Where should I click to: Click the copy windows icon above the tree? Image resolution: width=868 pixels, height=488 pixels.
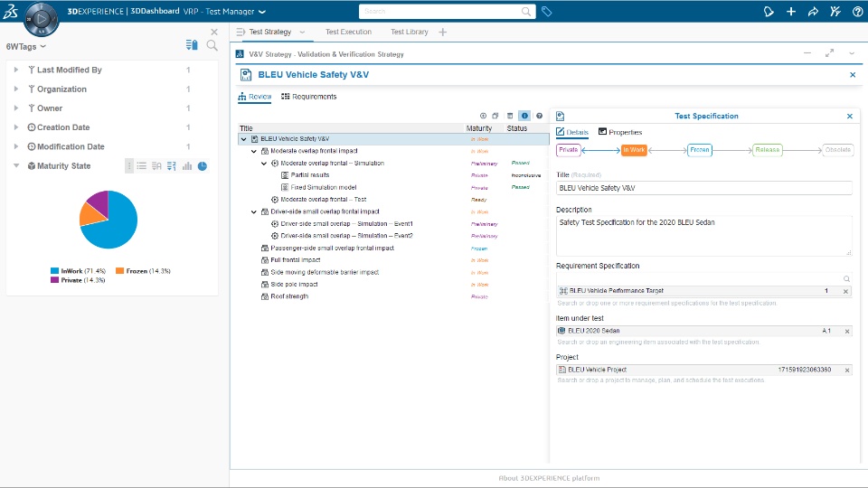tap(495, 116)
